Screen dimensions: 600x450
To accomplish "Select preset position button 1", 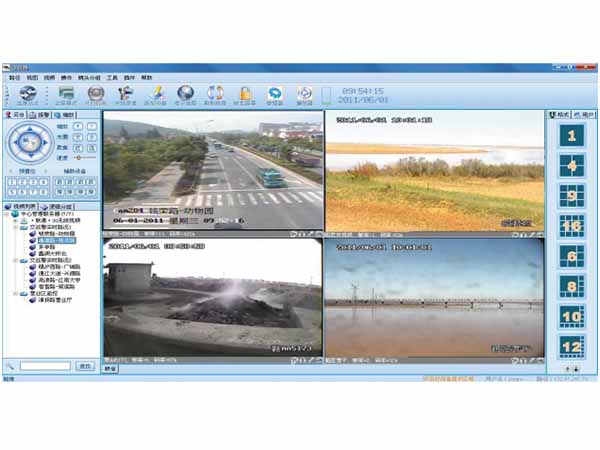I will [12, 183].
